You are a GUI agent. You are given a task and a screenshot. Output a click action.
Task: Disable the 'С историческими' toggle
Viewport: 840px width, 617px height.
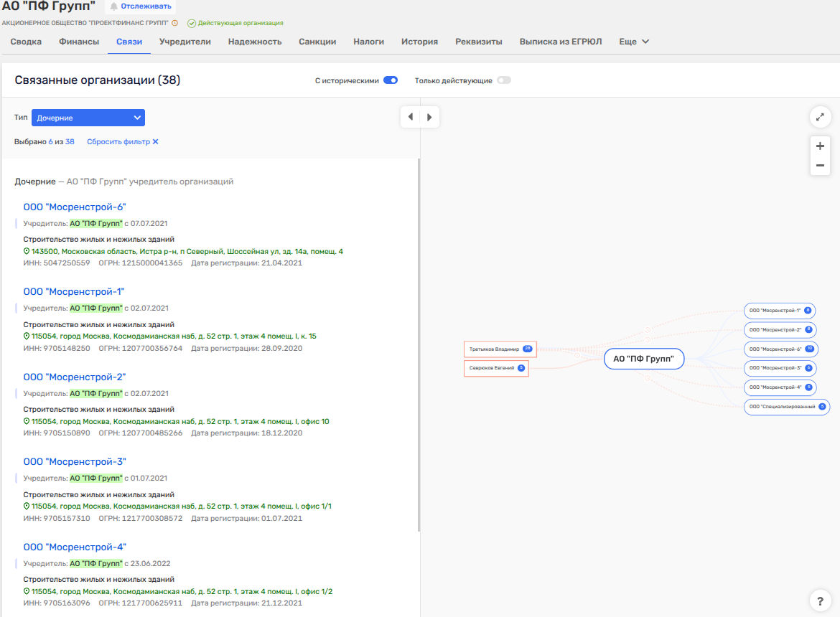(391, 80)
